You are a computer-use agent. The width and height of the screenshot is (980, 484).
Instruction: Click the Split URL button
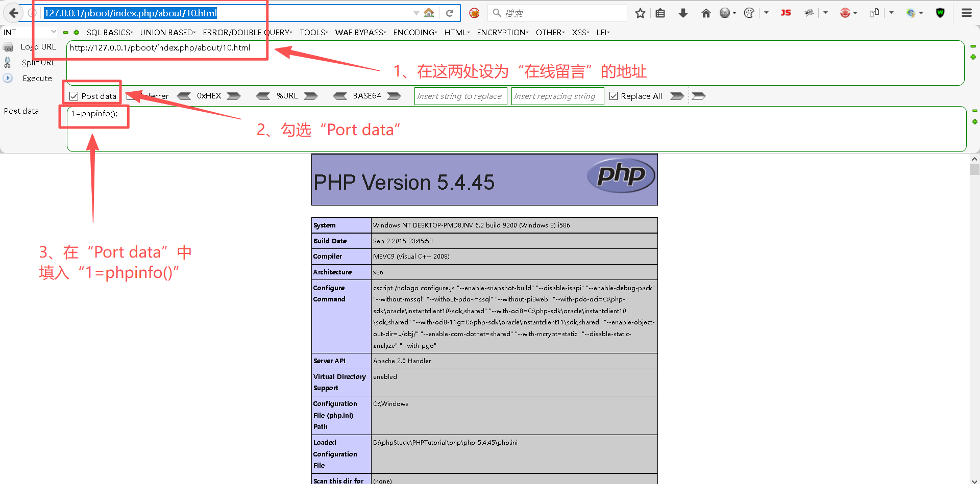pyautogui.click(x=38, y=63)
